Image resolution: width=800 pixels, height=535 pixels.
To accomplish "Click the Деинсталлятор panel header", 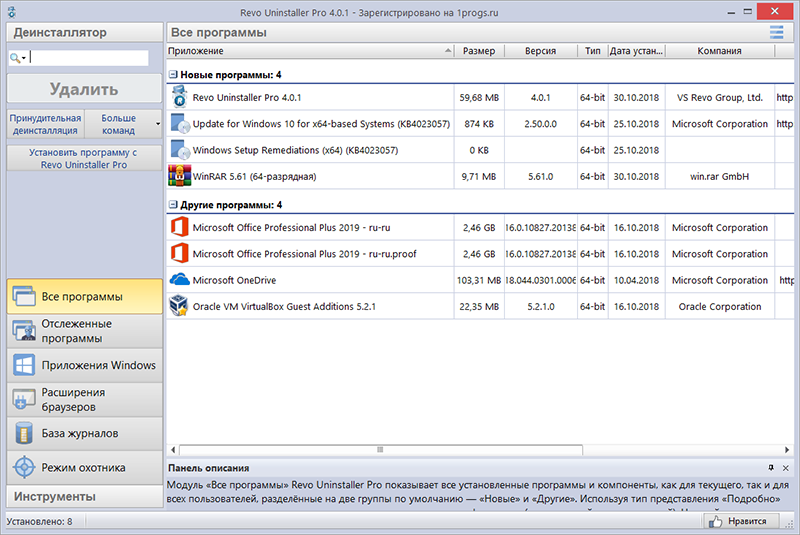I will [x=85, y=32].
